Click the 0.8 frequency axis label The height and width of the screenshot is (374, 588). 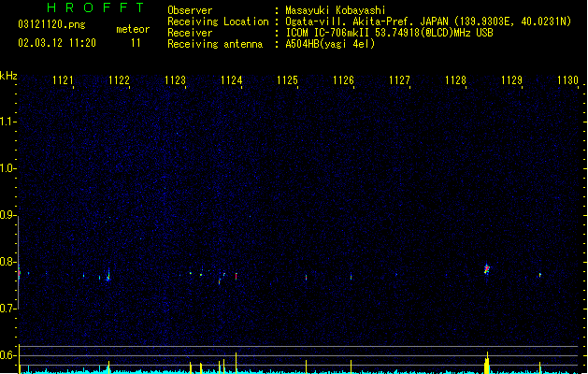coord(7,262)
